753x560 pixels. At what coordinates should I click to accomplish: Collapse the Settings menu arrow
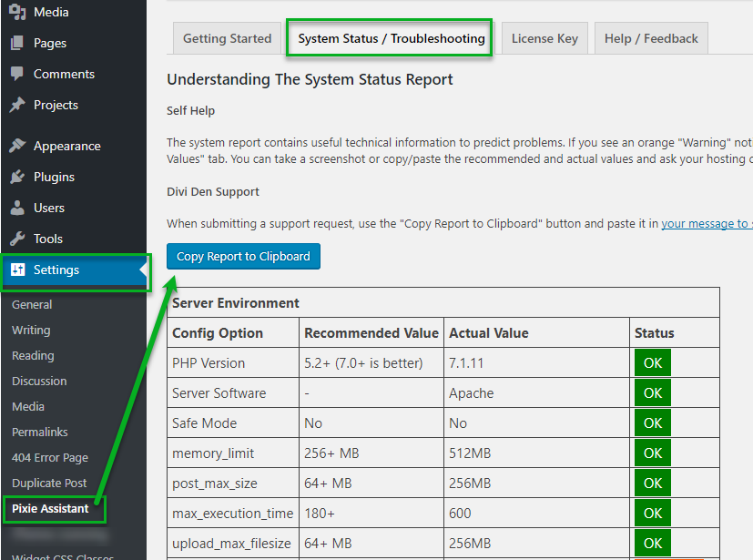point(142,270)
